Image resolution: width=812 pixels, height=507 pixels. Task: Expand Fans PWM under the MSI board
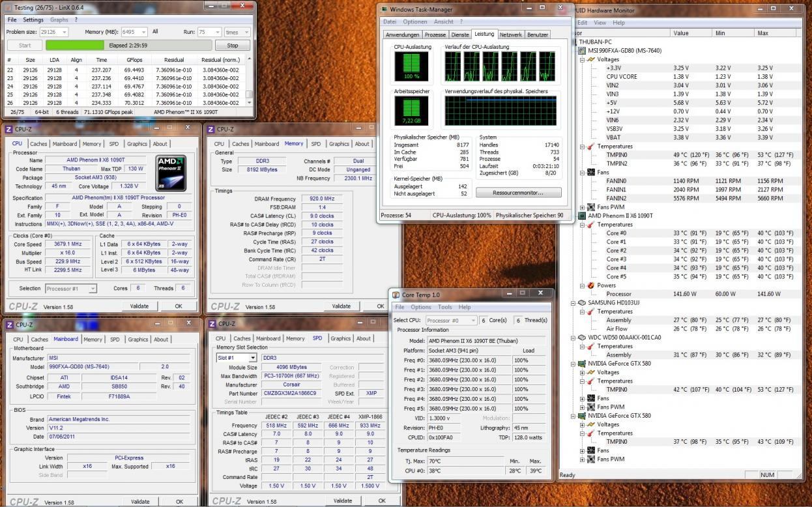coord(583,207)
